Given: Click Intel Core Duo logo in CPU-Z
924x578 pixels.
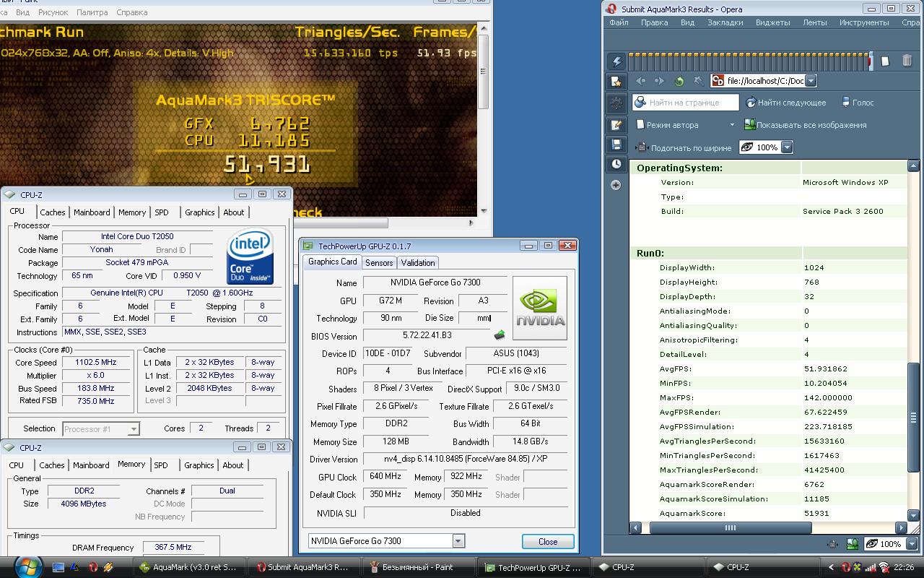Looking at the screenshot, I should click(x=250, y=256).
